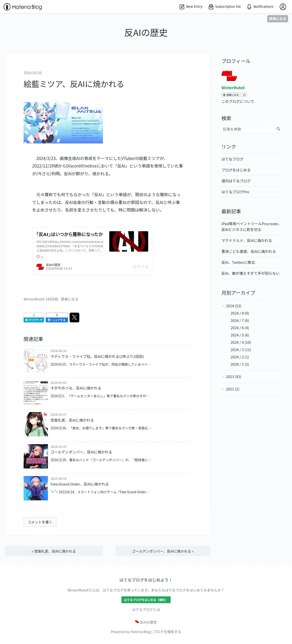Open the article title 絵藍ミツア、反AIに焼かれる
The height and width of the screenshot is (644, 292).
click(x=73, y=84)
